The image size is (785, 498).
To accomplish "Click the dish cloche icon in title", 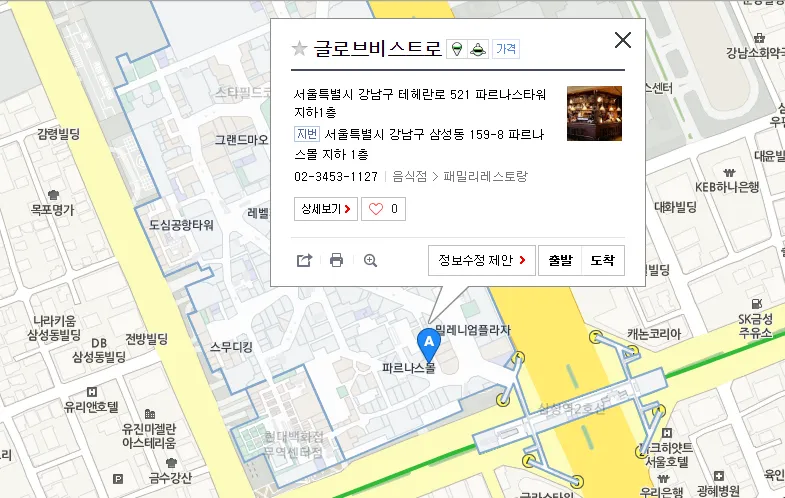I will (478, 49).
